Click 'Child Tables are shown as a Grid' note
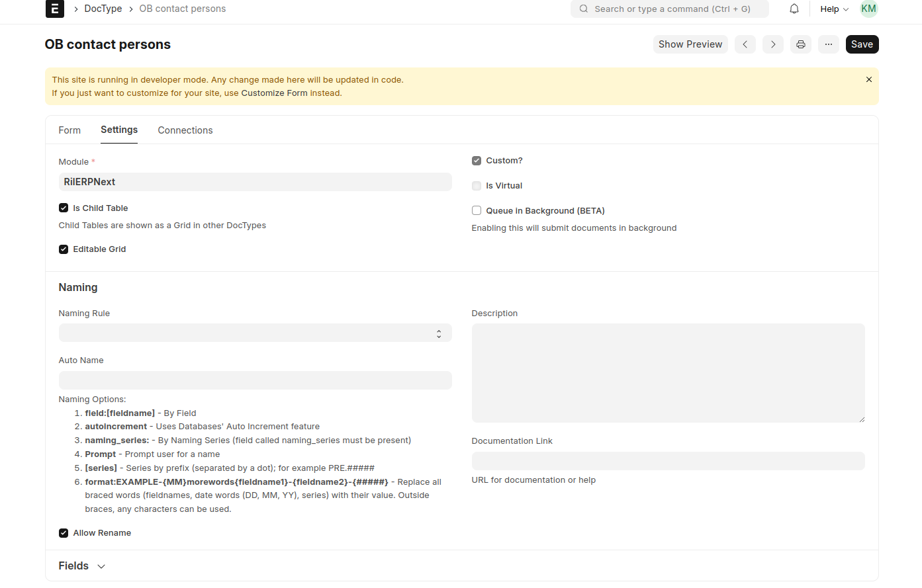This screenshot has height=588, width=922. (162, 226)
